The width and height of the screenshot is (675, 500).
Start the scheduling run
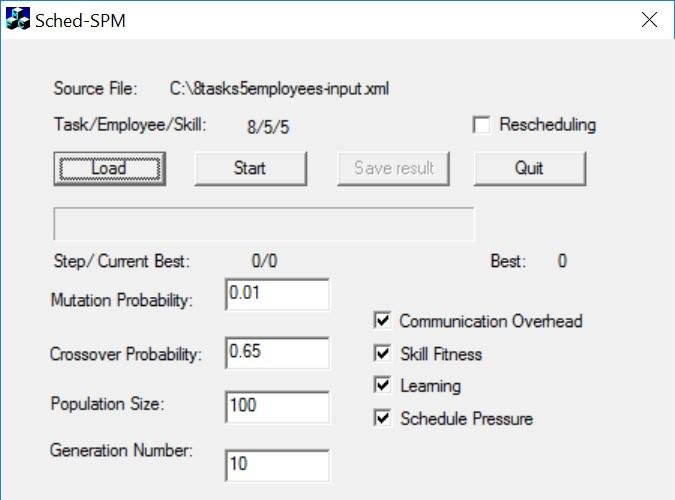[x=251, y=168]
